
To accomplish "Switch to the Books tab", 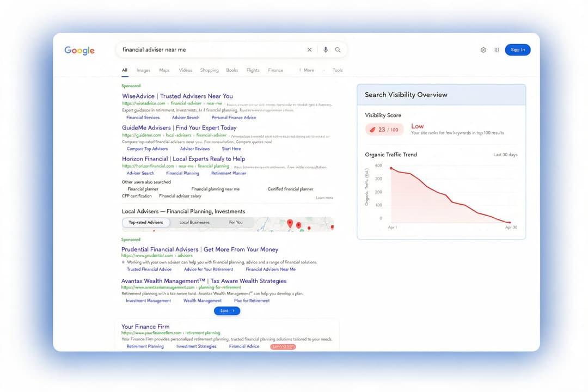I will (x=232, y=70).
